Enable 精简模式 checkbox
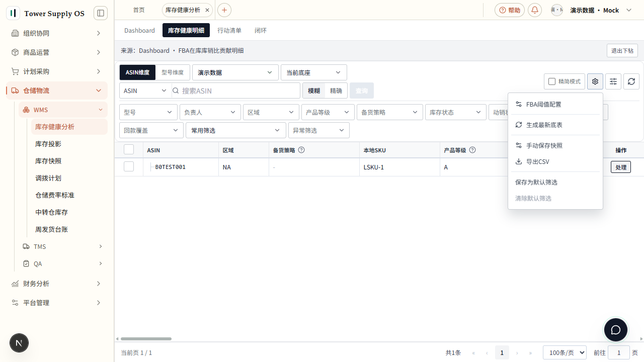The image size is (644, 362). pyautogui.click(x=552, y=81)
